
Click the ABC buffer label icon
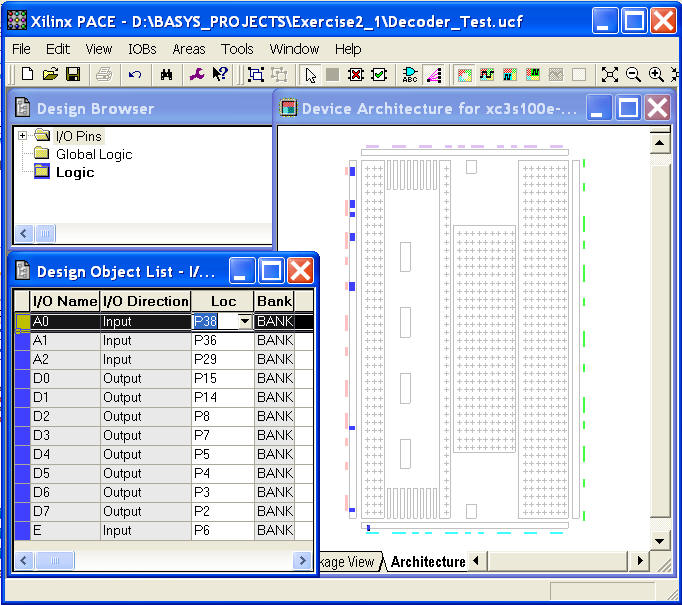(410, 74)
